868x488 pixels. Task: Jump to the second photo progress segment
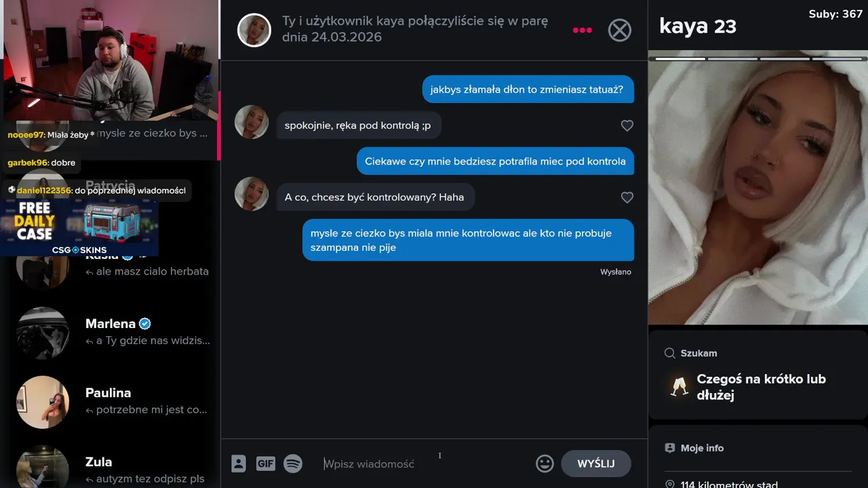(x=732, y=59)
